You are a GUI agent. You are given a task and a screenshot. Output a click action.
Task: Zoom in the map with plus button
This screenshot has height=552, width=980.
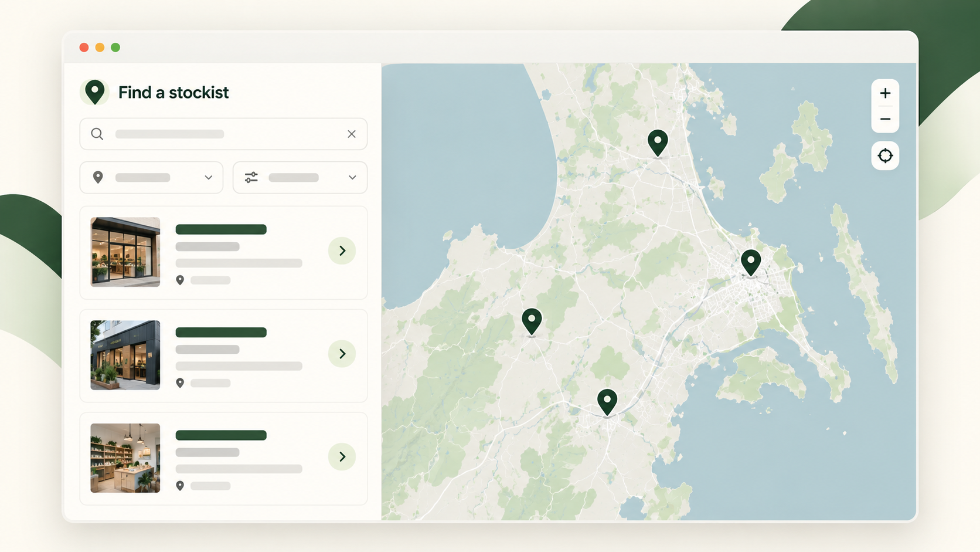(885, 93)
